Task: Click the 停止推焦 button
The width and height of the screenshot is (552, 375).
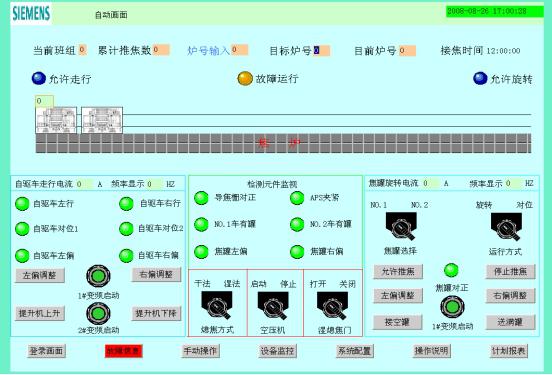Action: pyautogui.click(x=510, y=272)
